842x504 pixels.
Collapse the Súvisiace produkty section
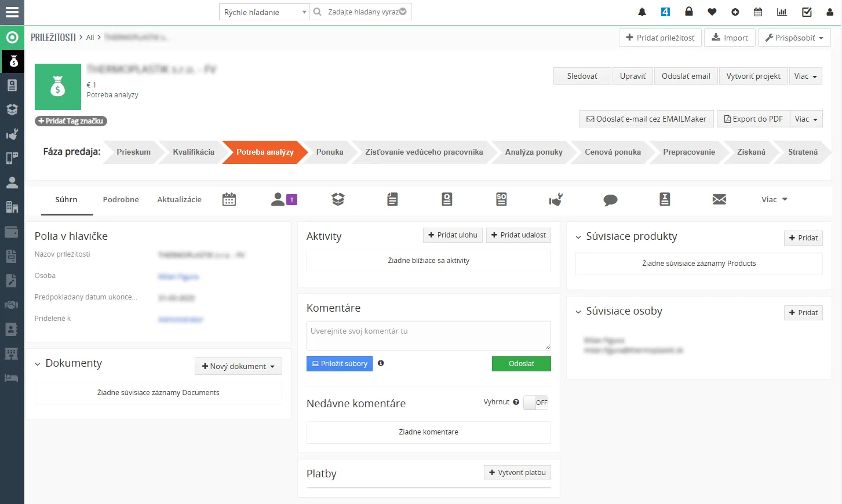pos(578,237)
